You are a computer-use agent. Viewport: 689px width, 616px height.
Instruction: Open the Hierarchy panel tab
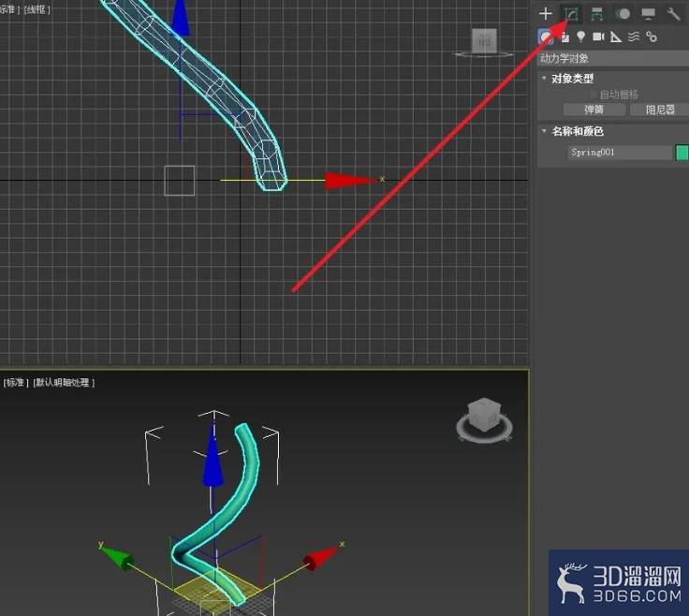pyautogui.click(x=596, y=14)
